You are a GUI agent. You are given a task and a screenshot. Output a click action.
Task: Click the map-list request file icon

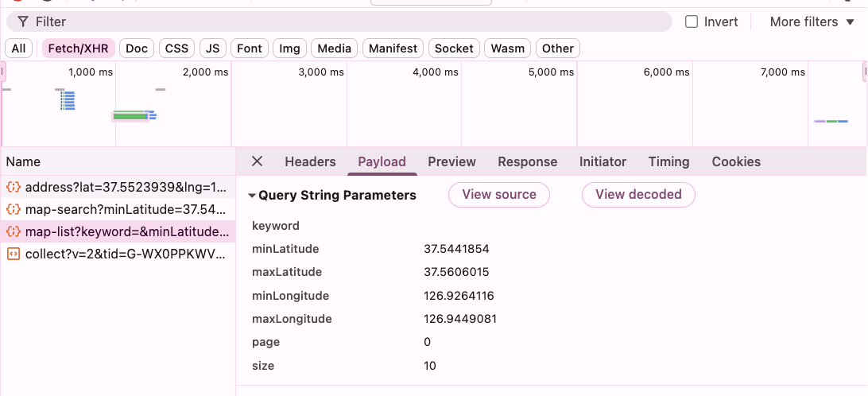(13, 232)
